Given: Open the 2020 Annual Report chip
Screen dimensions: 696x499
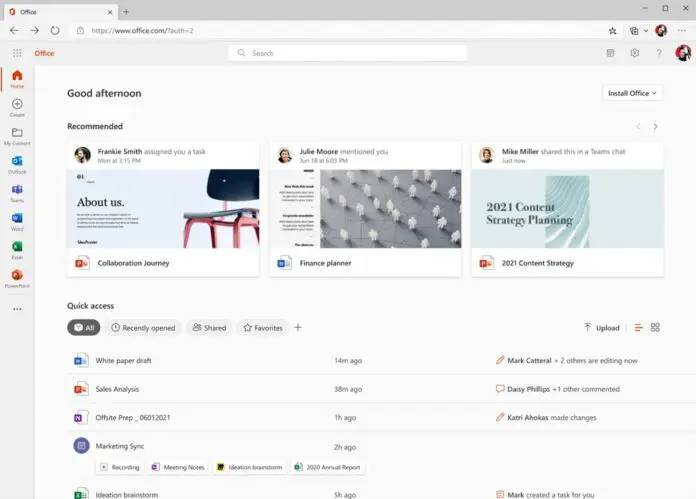Looking at the screenshot, I should coord(328,467).
